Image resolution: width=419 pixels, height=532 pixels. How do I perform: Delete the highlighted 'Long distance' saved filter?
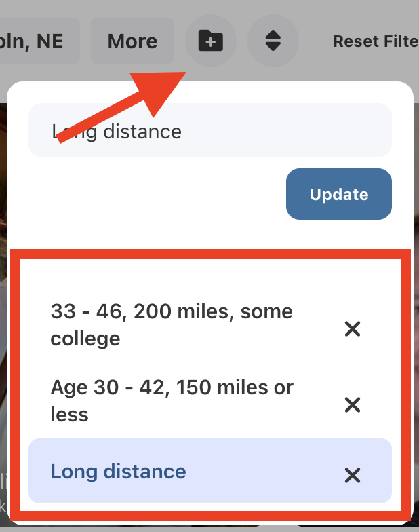coord(352,475)
